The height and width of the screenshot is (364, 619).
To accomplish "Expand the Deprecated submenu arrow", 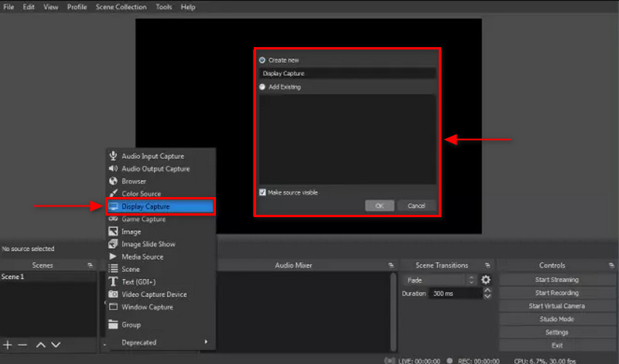I will click(206, 342).
